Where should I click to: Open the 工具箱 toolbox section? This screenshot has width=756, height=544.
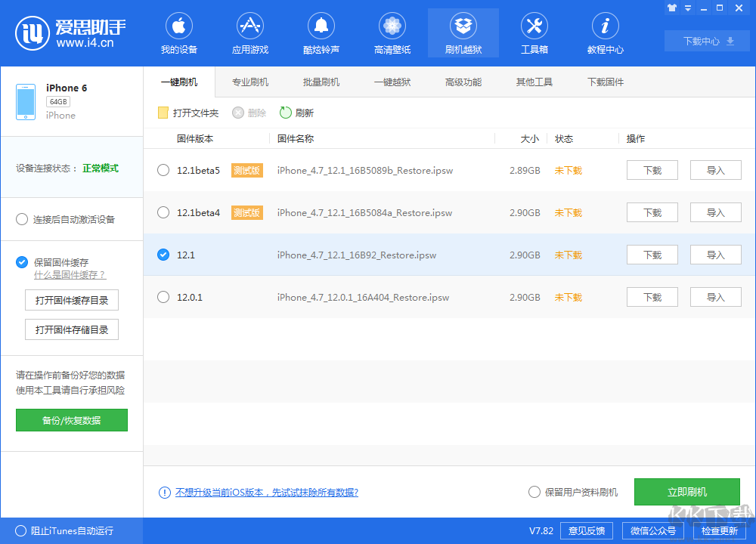(534, 32)
